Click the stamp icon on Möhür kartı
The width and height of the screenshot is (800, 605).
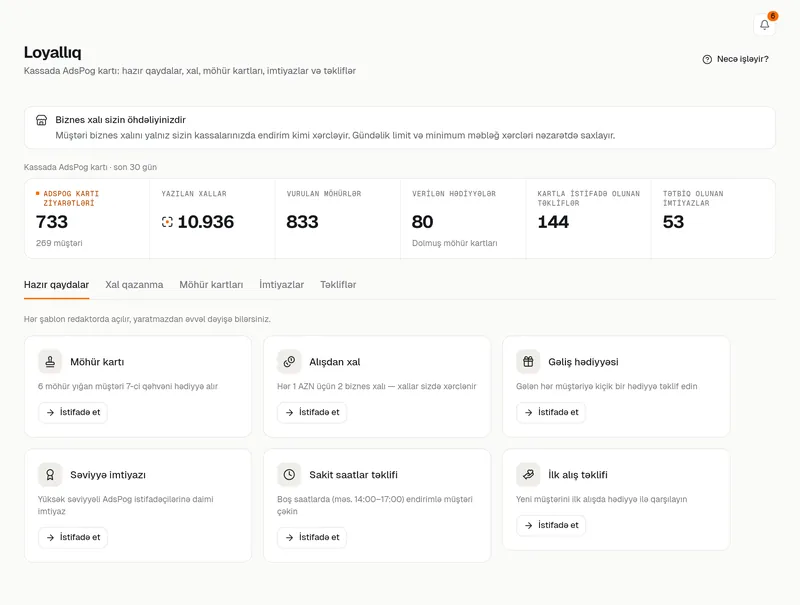[50, 362]
